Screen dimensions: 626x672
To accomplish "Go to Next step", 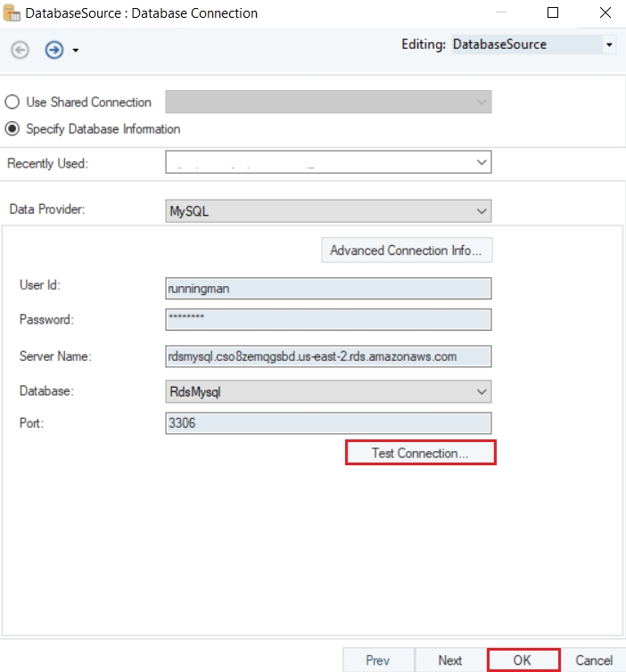I will (450, 660).
